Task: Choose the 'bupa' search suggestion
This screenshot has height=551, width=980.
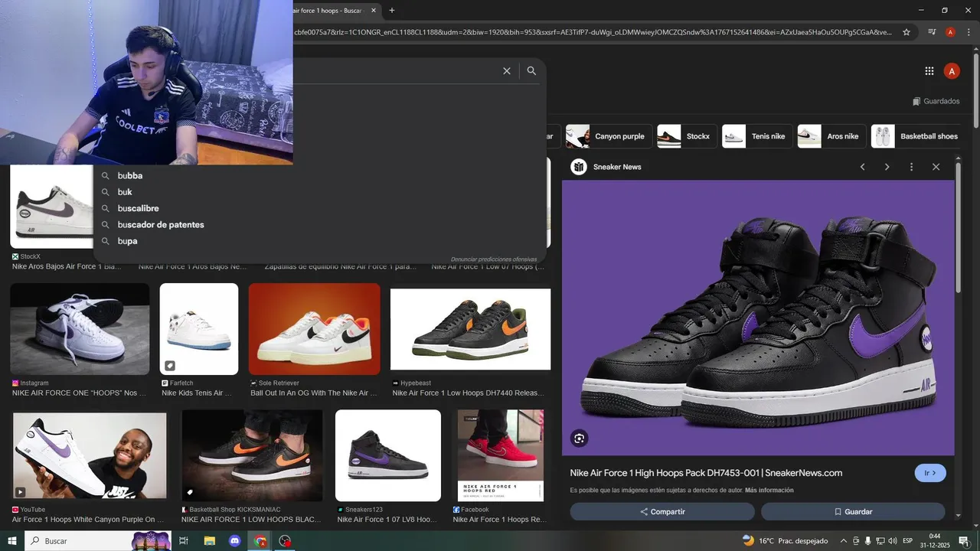Action: (x=320, y=241)
